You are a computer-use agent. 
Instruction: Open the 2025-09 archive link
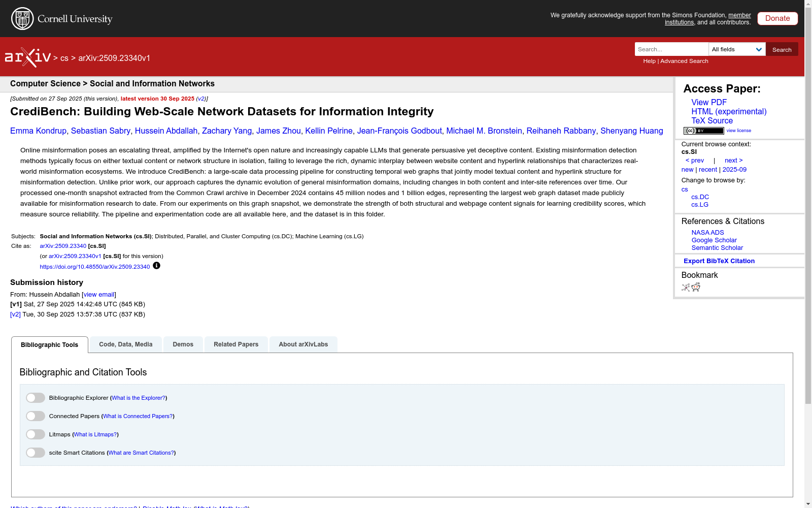[x=734, y=170]
